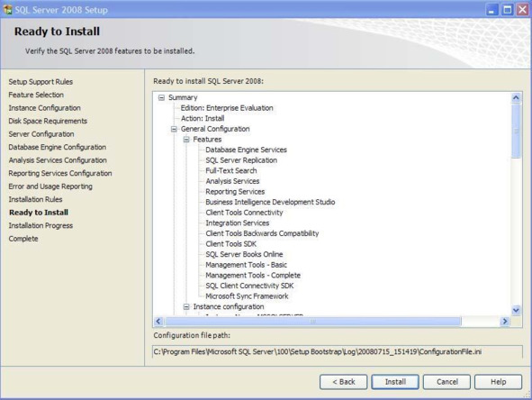Select Feature Selection step in sidebar
This screenshot has height=400, width=532.
pos(36,95)
